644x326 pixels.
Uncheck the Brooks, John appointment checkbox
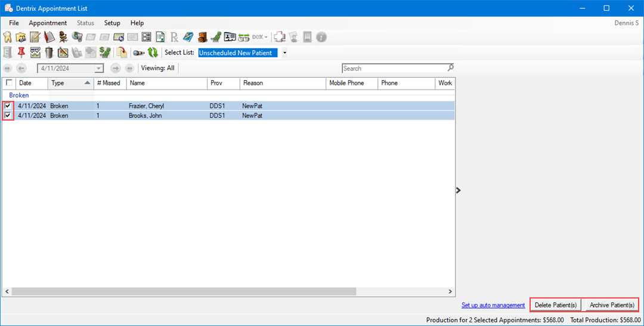(x=8, y=116)
